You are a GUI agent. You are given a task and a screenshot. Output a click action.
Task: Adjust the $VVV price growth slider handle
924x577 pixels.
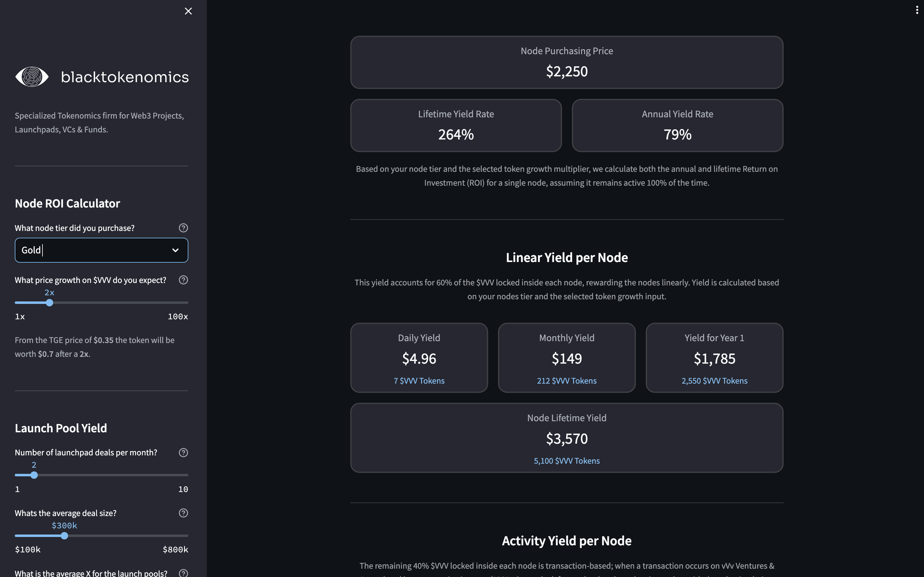coord(49,303)
